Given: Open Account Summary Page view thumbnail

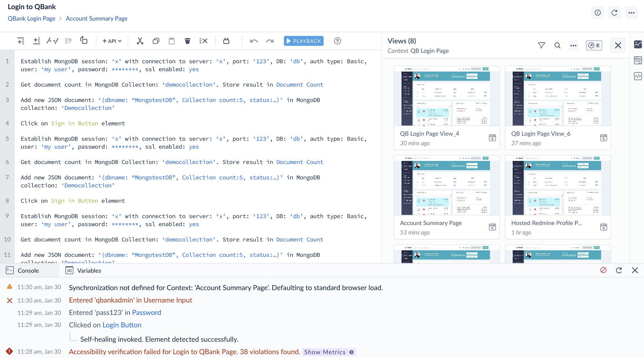Looking at the screenshot, I should tap(447, 185).
